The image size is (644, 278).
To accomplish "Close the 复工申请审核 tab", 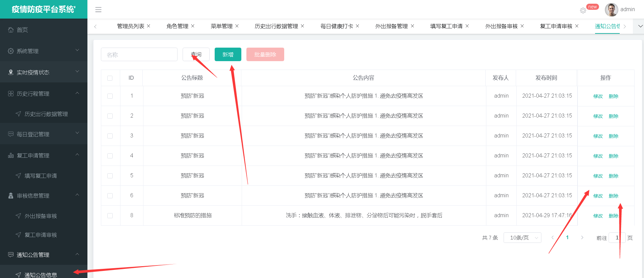I will point(577,26).
